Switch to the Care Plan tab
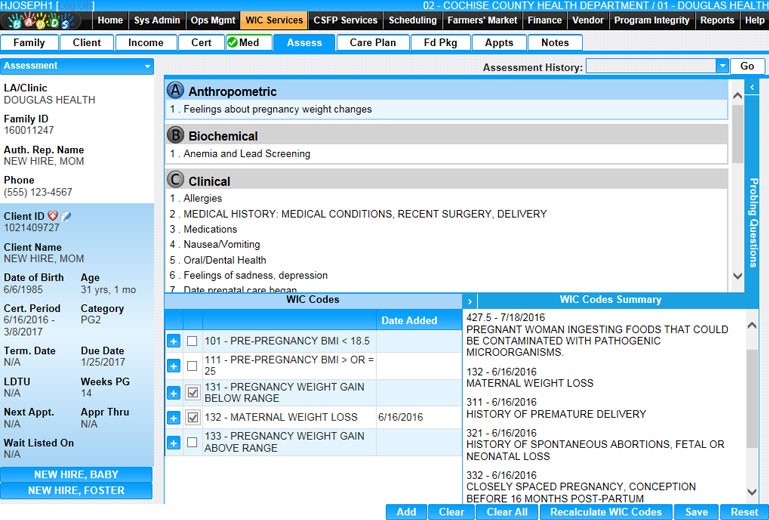This screenshot has width=769, height=520. click(372, 43)
